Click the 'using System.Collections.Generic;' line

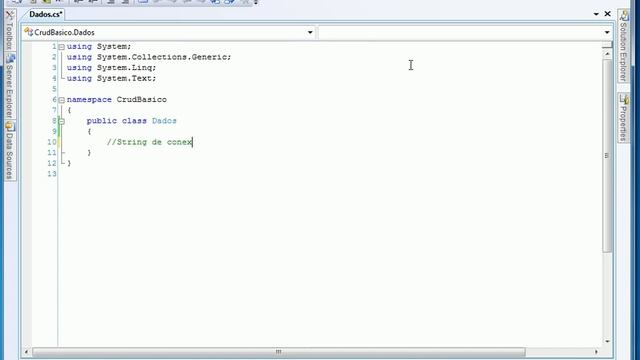click(x=149, y=57)
